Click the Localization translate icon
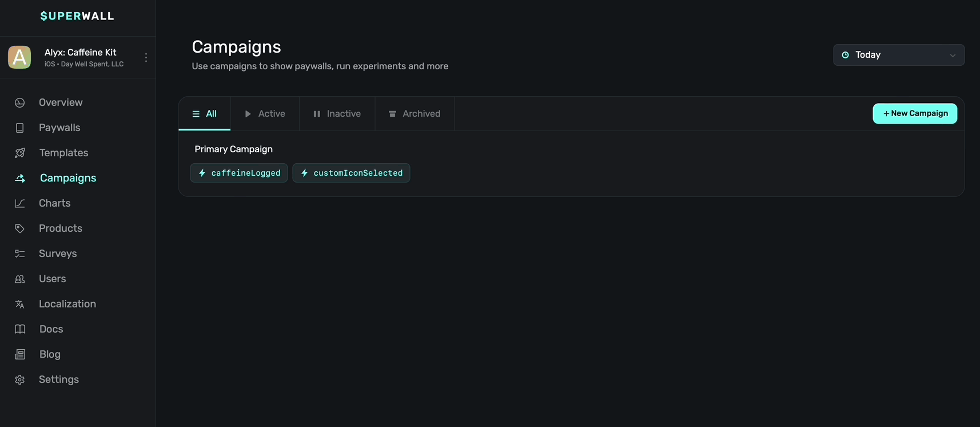 [x=20, y=304]
